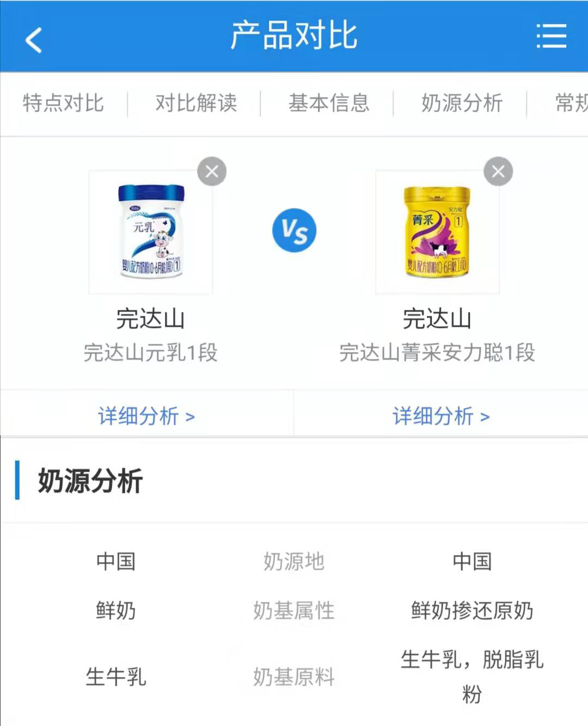588x726 pixels.
Task: Tap the back arrow in the header
Action: 34,40
